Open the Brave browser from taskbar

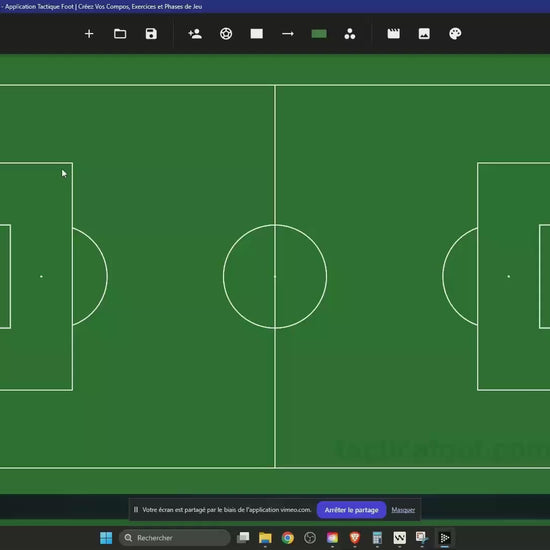point(355,538)
